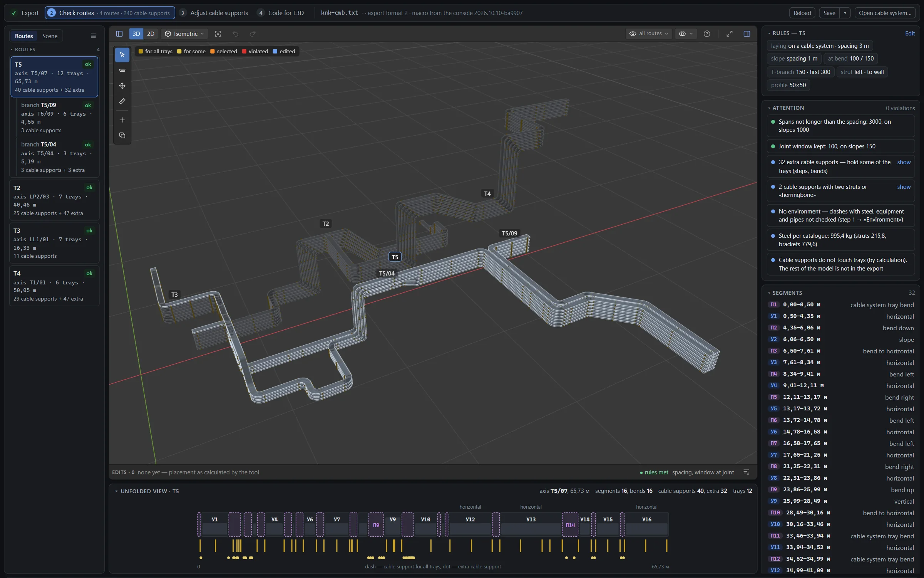Toggle the 'edited' legend item
The width and height of the screenshot is (924, 578).
tap(284, 51)
